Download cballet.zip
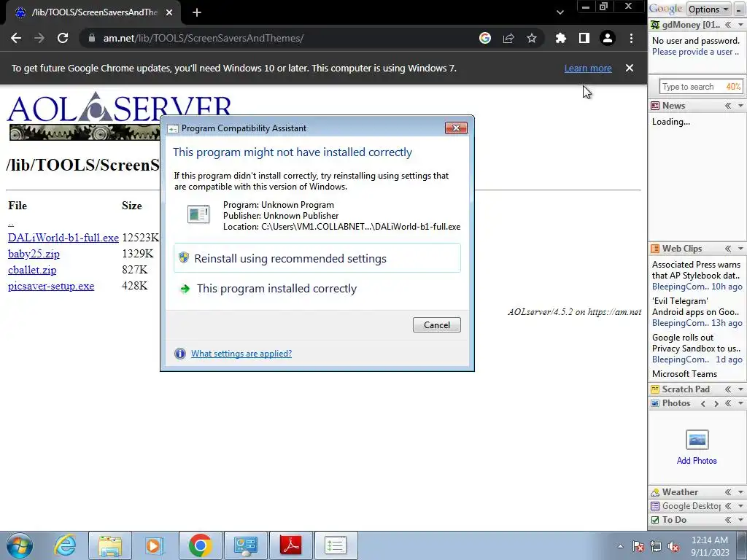This screenshot has width=747, height=560. click(x=32, y=270)
